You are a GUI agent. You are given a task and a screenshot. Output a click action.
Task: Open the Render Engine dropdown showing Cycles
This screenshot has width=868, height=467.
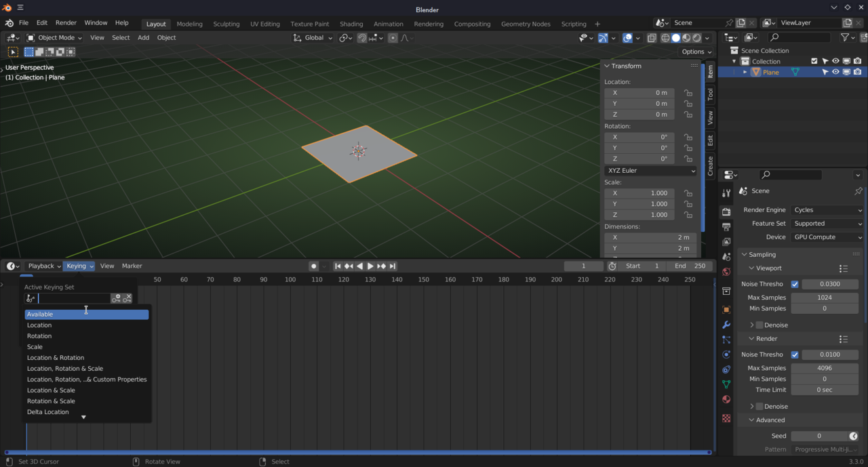pyautogui.click(x=827, y=209)
